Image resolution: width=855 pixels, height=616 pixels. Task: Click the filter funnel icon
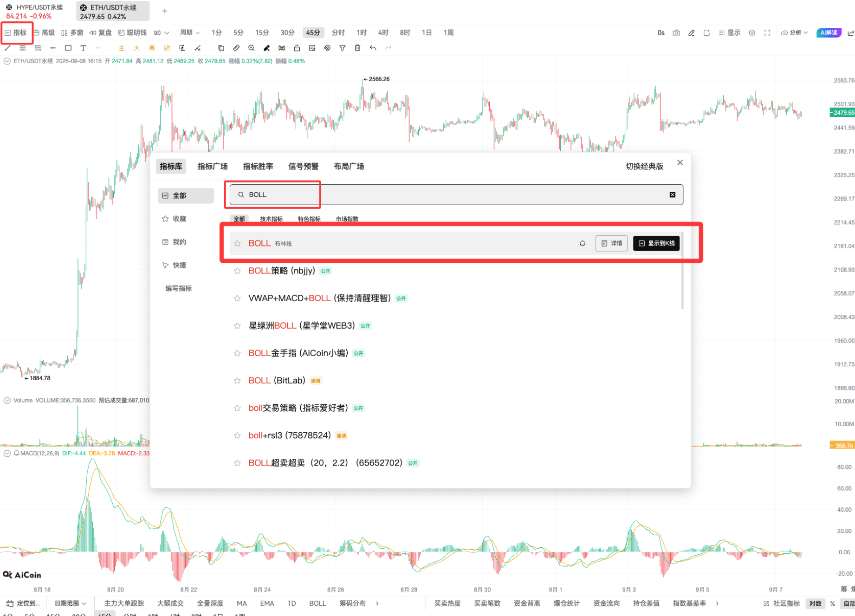pyautogui.click(x=343, y=48)
